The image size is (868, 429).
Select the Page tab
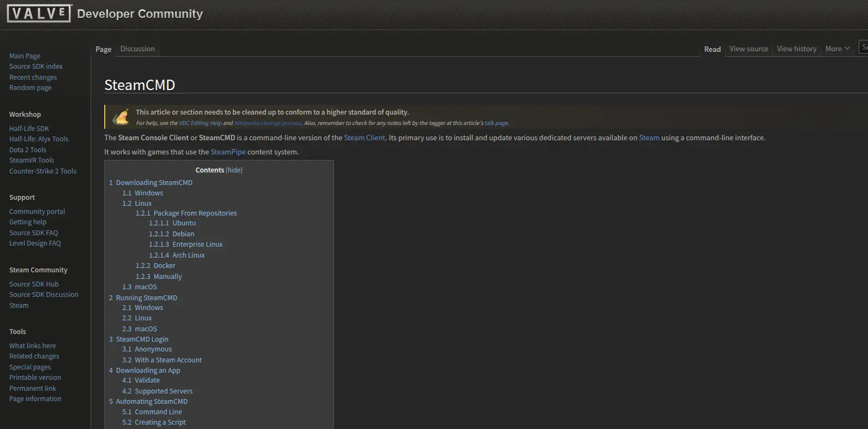point(104,49)
